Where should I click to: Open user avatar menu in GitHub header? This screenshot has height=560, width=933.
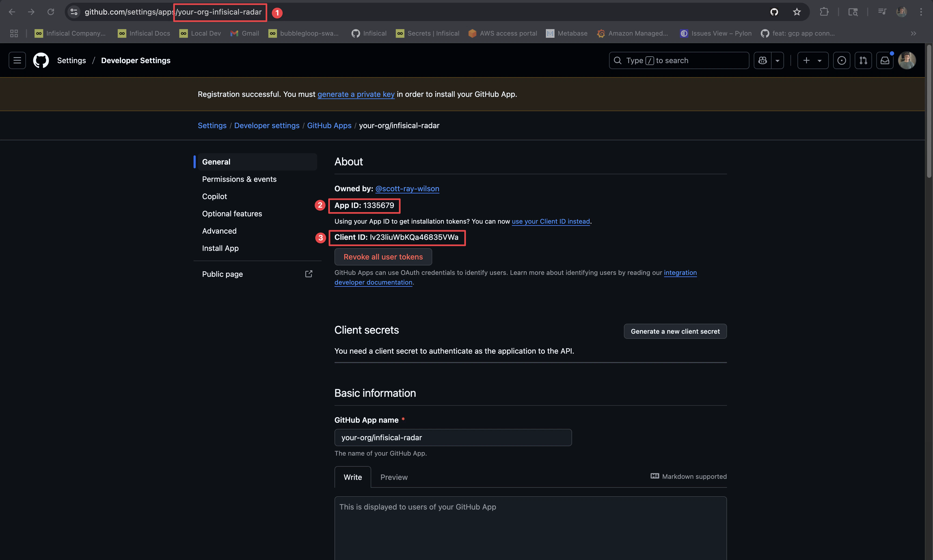point(907,60)
